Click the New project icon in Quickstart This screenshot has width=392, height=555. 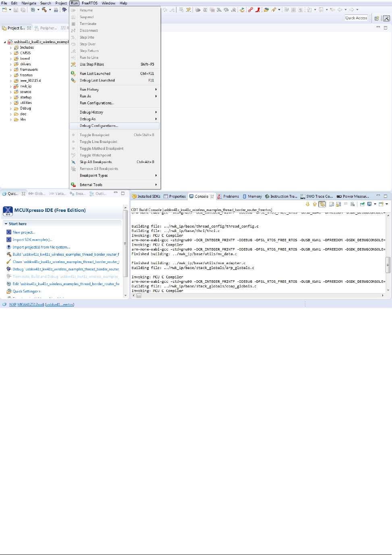click(x=9, y=232)
